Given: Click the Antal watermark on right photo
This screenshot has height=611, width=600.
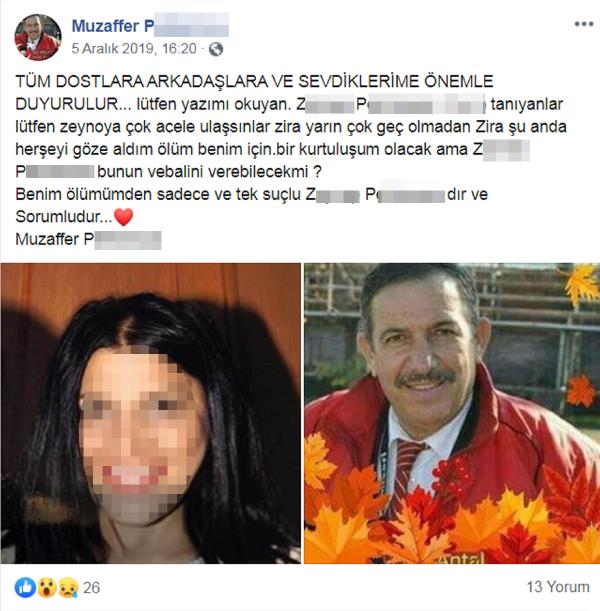Looking at the screenshot, I should click(x=462, y=558).
